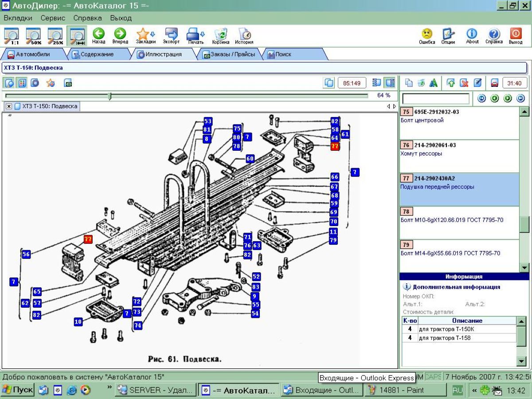532x399 pixels.
Task: Open the Экспорт tool
Action: [171, 35]
